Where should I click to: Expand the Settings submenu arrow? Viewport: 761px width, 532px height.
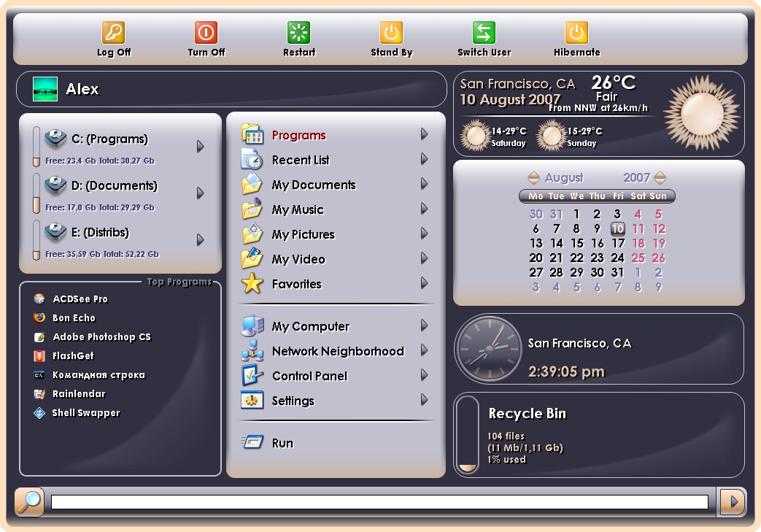click(x=424, y=399)
